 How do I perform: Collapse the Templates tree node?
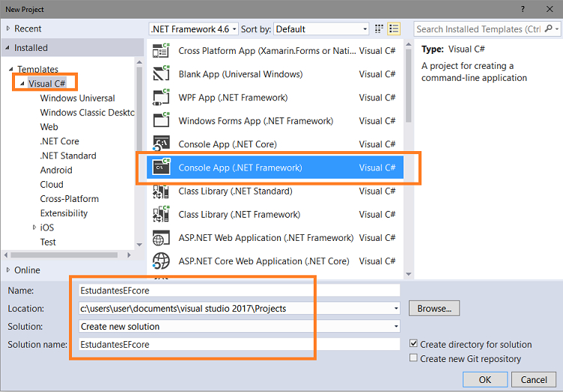(x=10, y=69)
